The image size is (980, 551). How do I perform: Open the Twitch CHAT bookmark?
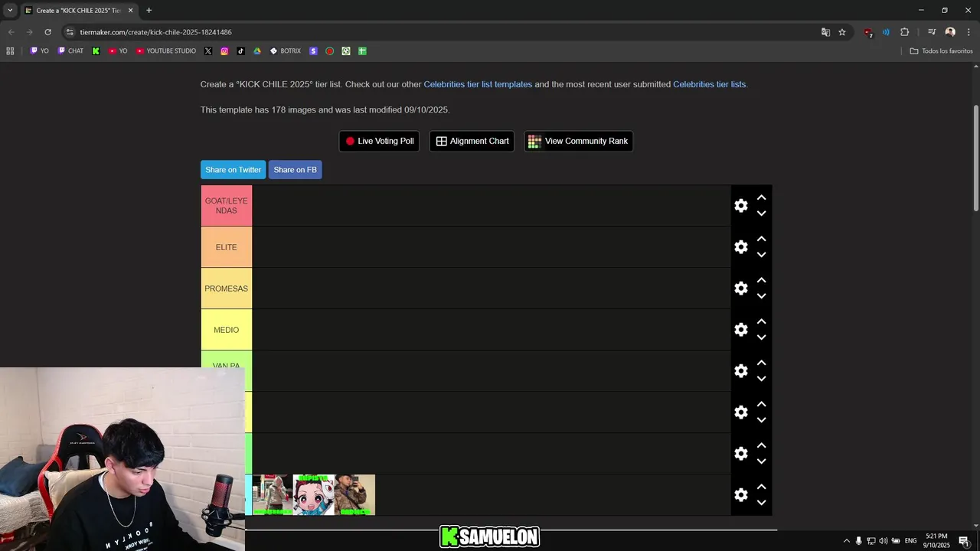tap(70, 51)
